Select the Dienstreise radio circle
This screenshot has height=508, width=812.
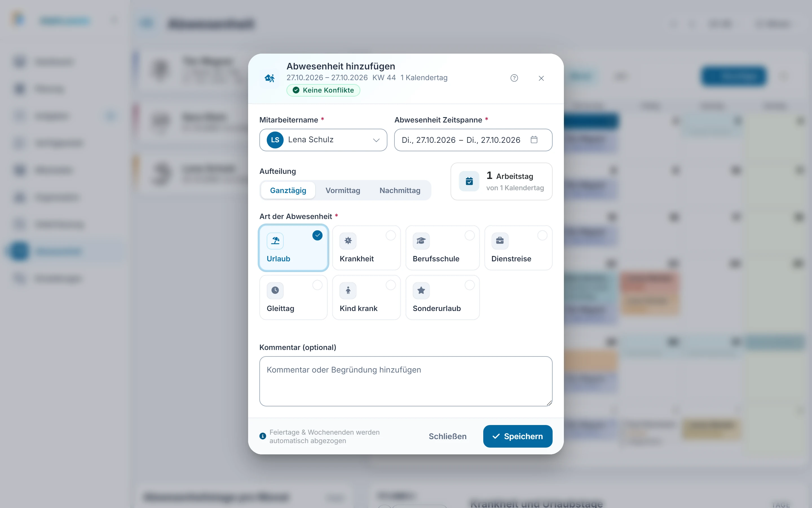(542, 236)
